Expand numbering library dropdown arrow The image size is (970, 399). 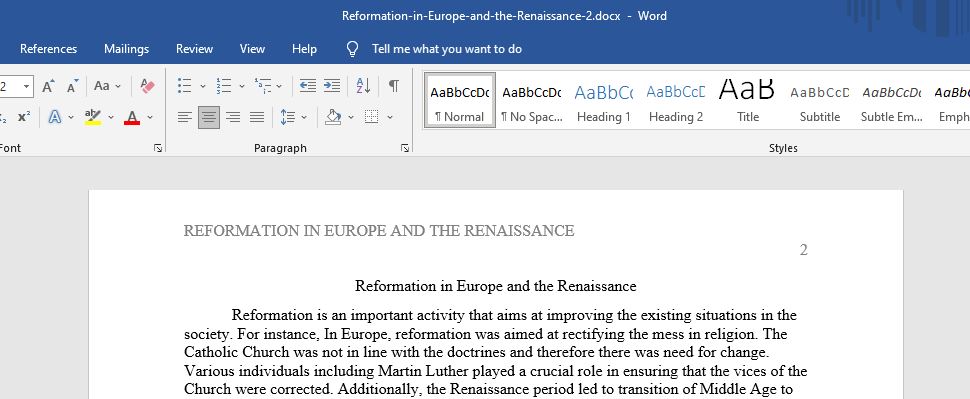point(241,86)
